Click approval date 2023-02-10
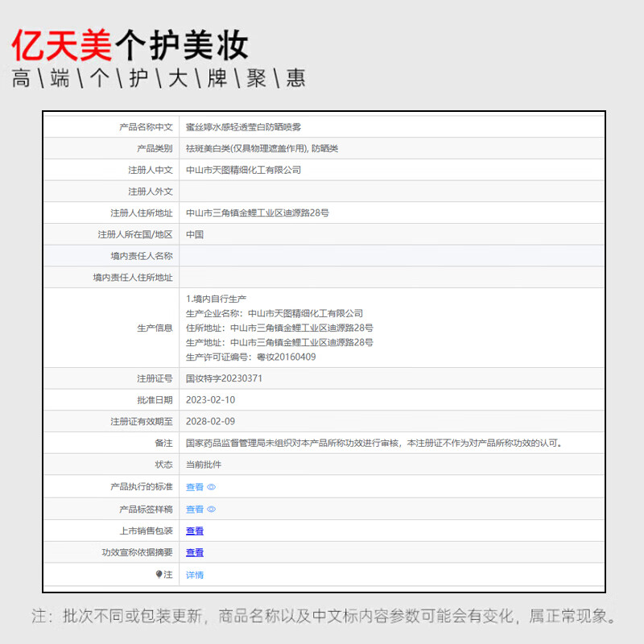644x644 pixels. 210,400
